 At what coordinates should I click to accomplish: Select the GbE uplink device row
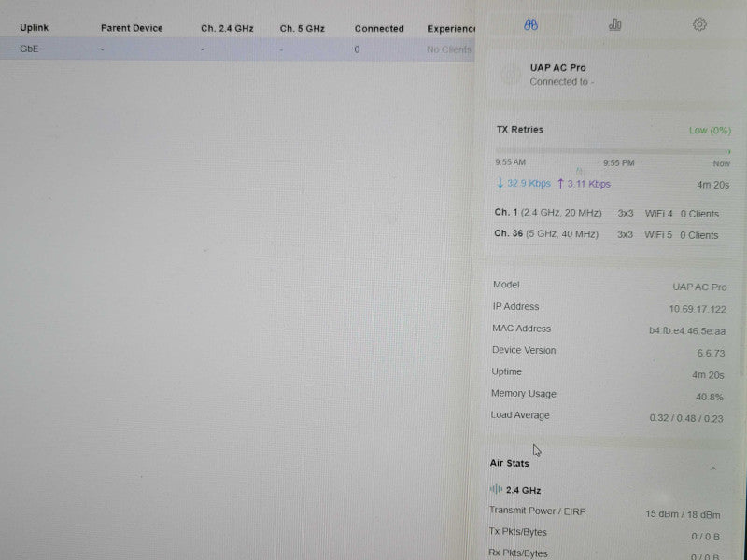(x=237, y=49)
